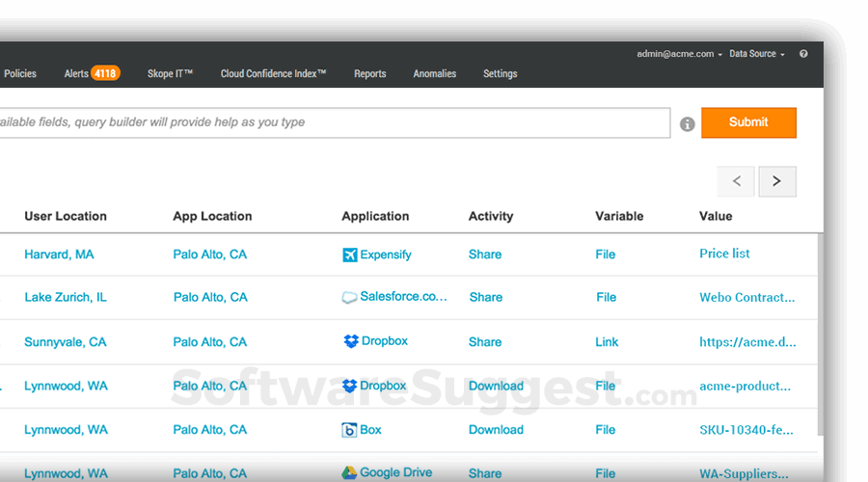Open the SKU-10340-fe... value

746,430
